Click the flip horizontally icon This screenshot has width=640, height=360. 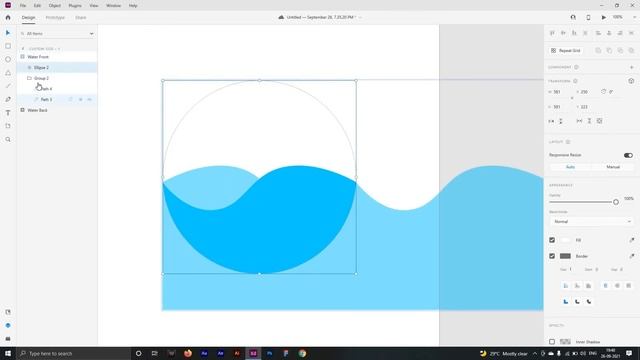551,121
